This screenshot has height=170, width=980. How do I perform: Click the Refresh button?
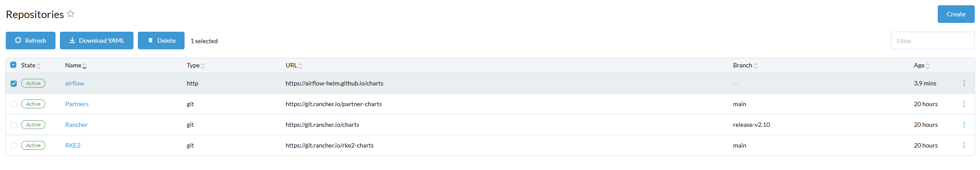tap(30, 41)
